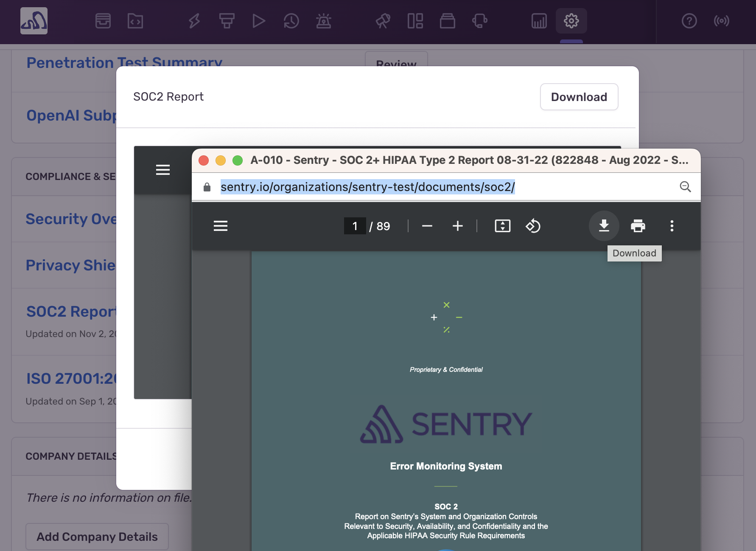The image size is (756, 551).
Task: Open the Replays play icon
Action: tap(259, 21)
